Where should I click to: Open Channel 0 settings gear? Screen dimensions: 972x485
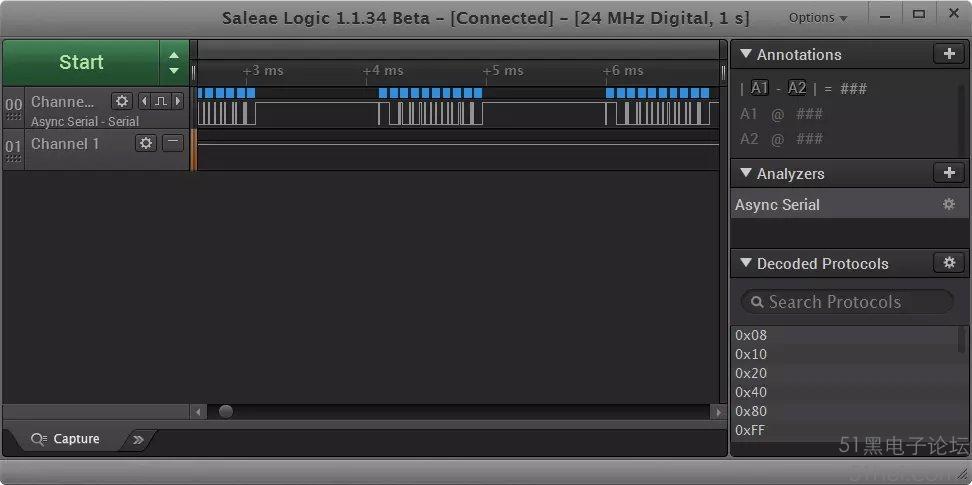[x=122, y=101]
